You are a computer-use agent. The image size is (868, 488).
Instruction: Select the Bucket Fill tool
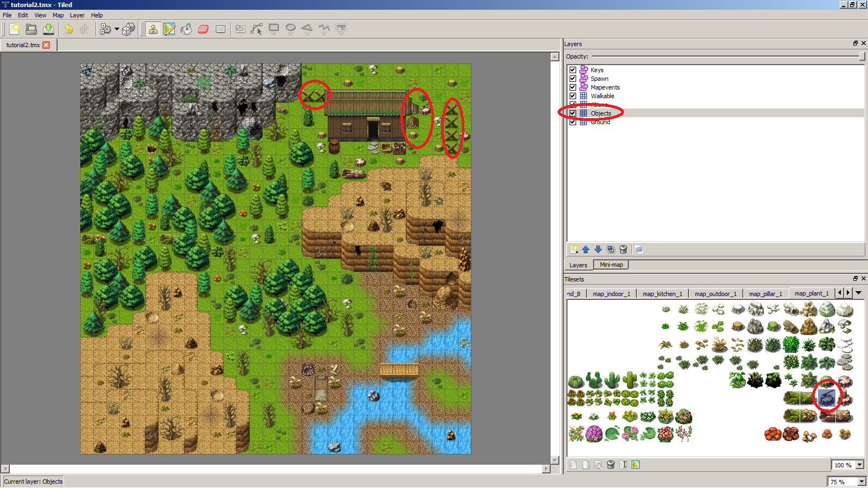pos(186,29)
